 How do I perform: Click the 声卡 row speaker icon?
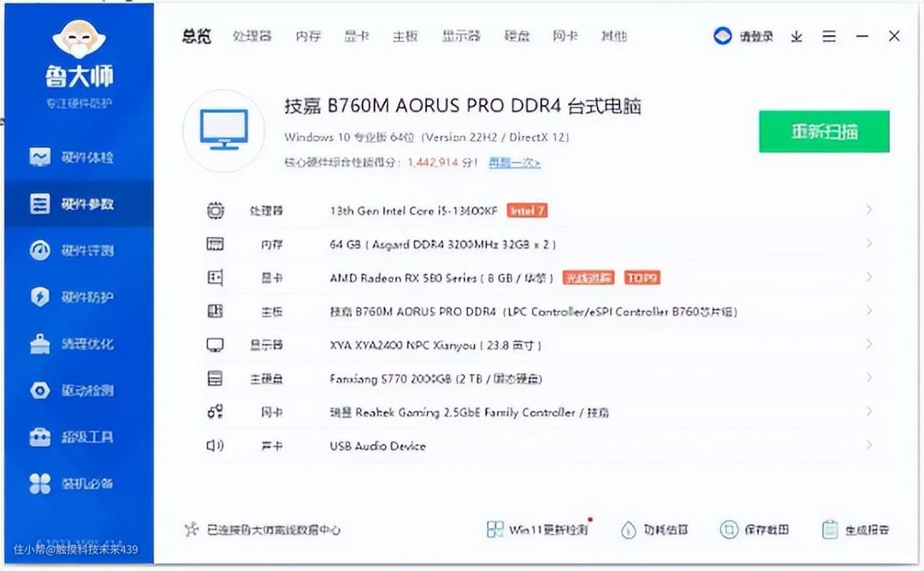click(215, 445)
